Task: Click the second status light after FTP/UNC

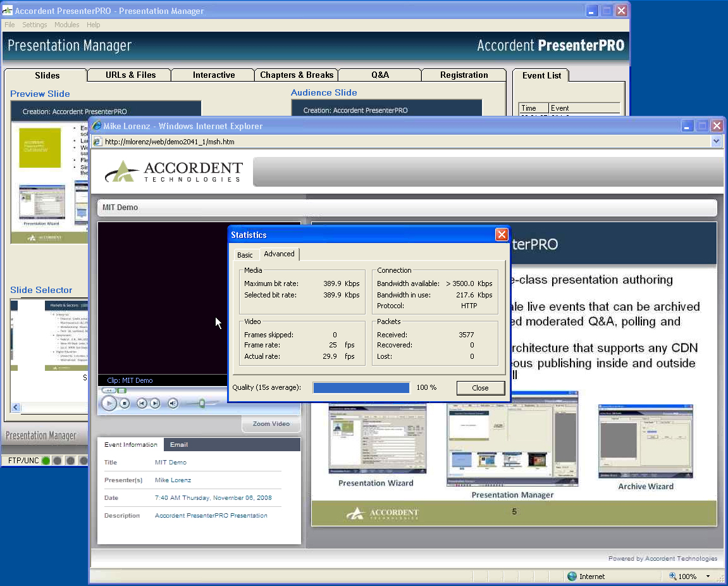Action: [58, 461]
